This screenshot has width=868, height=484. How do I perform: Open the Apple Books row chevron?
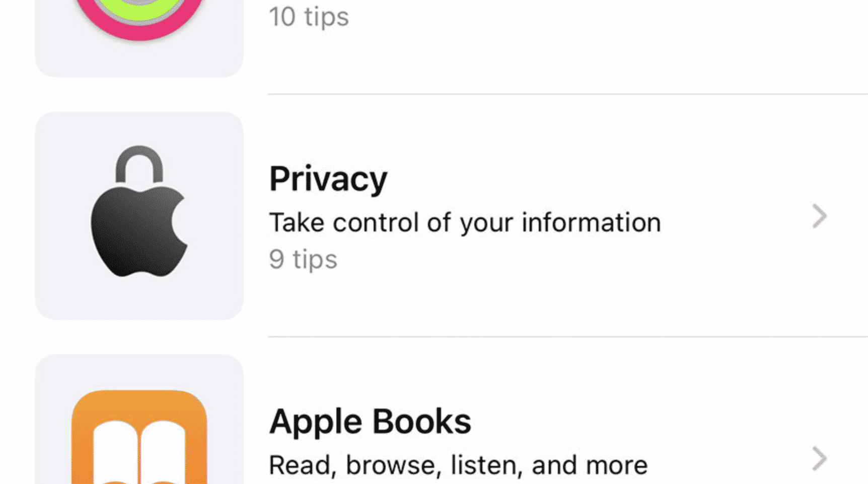coord(819,458)
